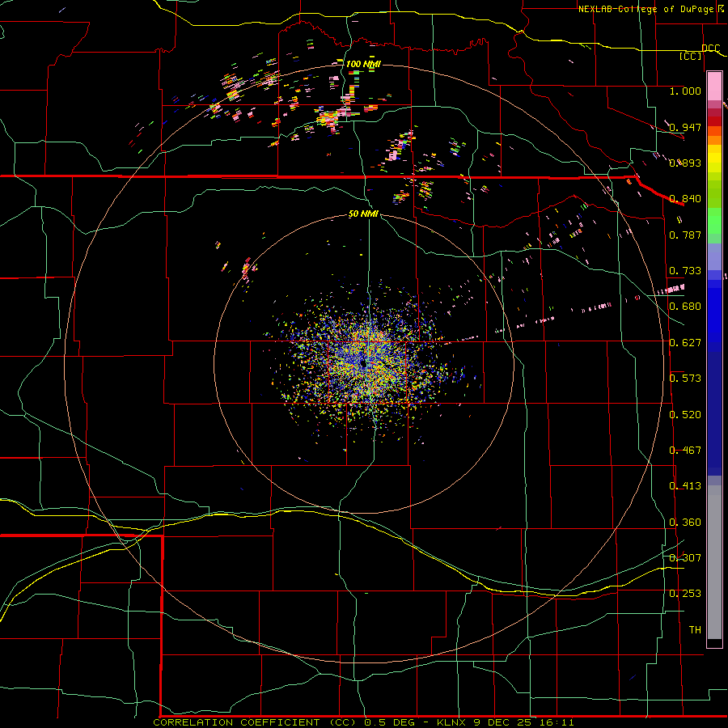728x728 pixels.
Task: Click the 0.573 scale value
Action: 685,379
